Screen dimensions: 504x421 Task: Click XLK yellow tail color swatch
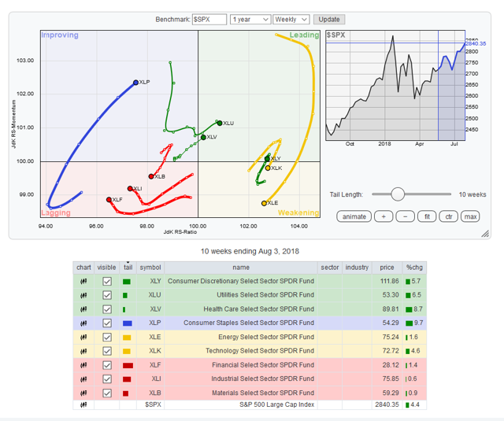127,351
